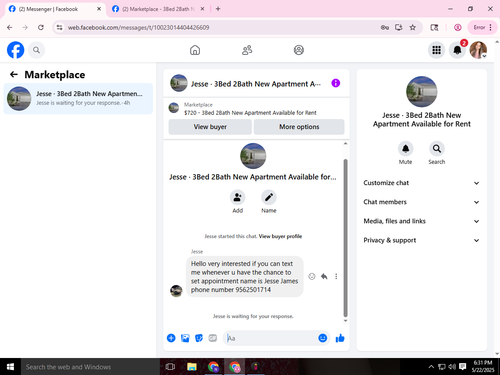Screen dimensions: 500x375
Task: Click Jesse's small avatar beside message
Action: pos(176,291)
